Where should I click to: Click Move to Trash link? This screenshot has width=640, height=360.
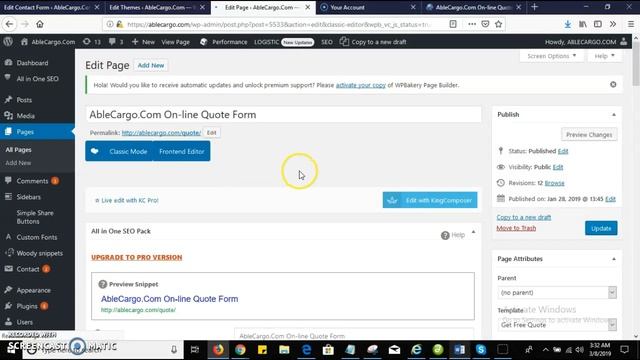click(516, 228)
